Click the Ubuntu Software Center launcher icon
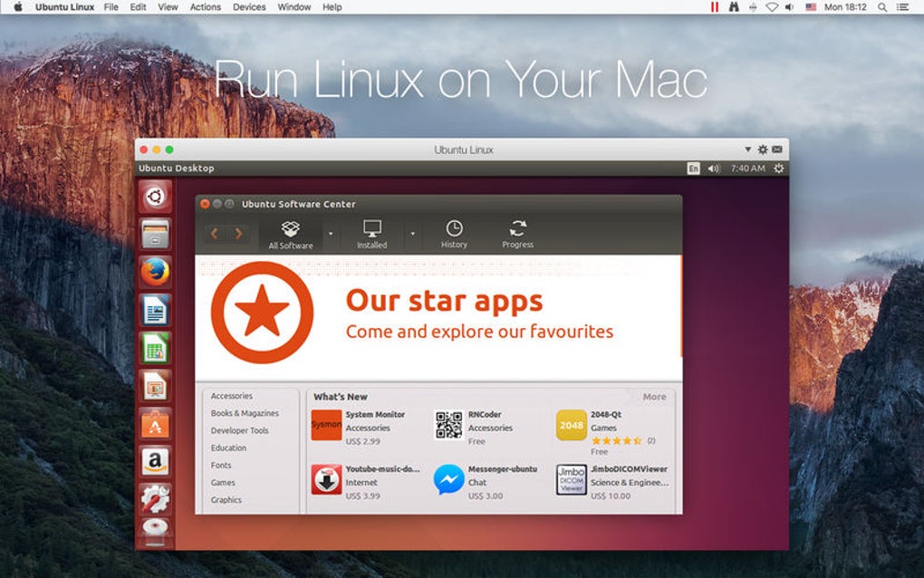 tap(155, 424)
